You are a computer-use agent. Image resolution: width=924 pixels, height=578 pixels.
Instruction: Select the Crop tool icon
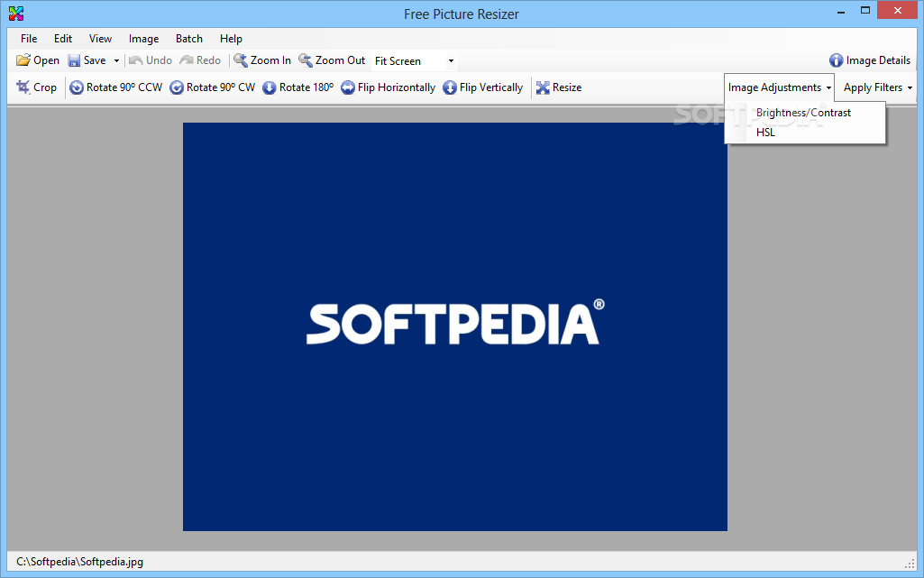(23, 87)
